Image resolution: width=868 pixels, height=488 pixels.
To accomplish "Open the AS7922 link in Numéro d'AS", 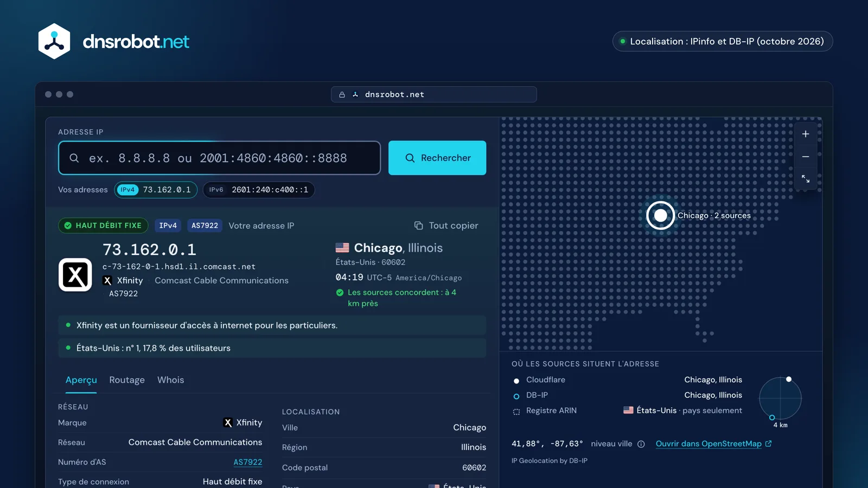I will coord(248,462).
